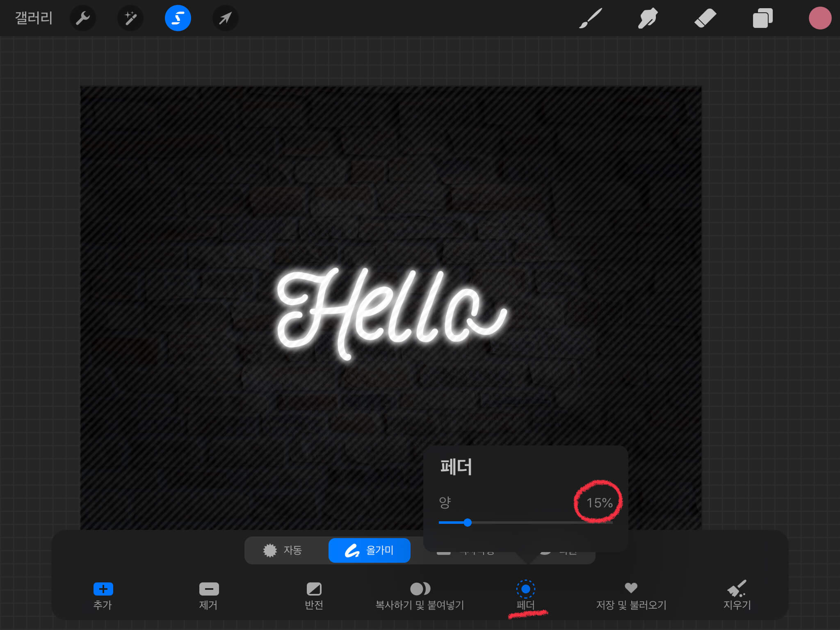
Task: Toggle the Selection tool
Action: pyautogui.click(x=178, y=18)
